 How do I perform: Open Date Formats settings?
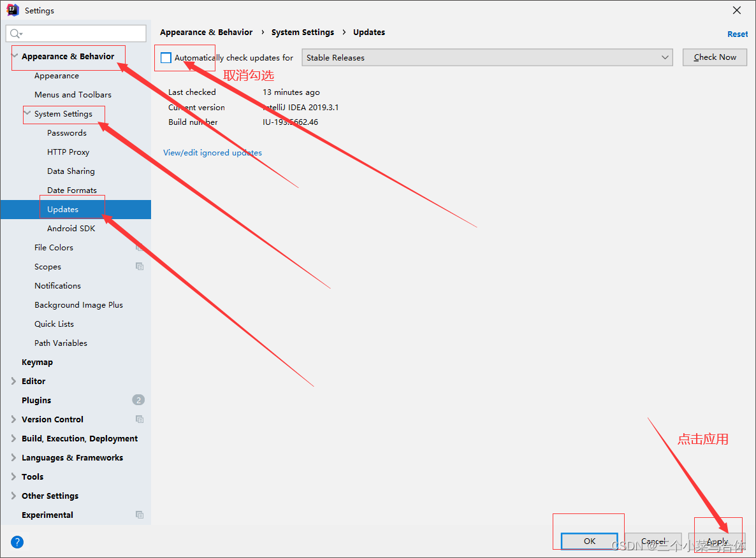pyautogui.click(x=72, y=190)
